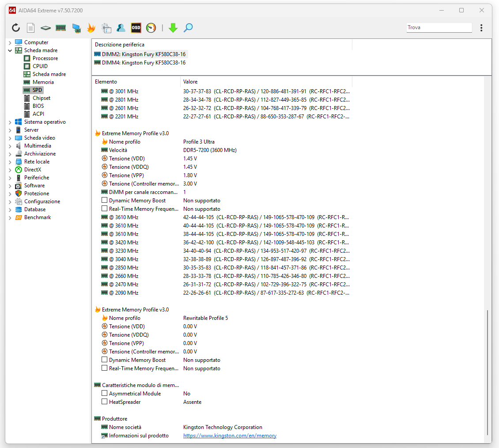Open the Report page icon

click(x=30, y=28)
